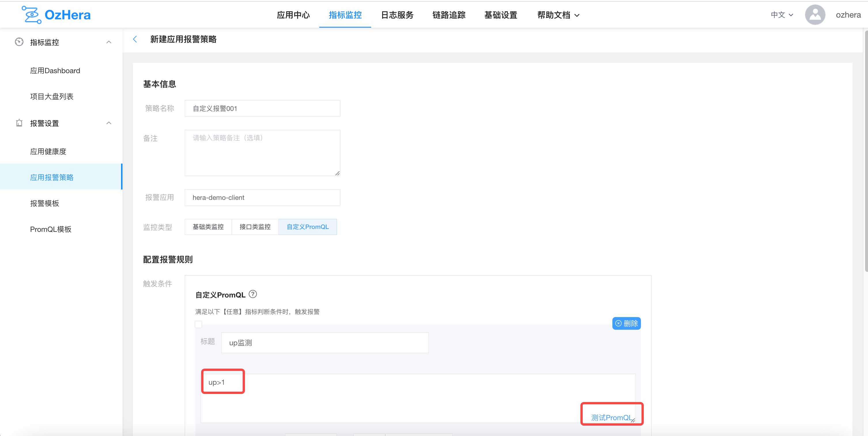868x436 pixels.
Task: Click the OzHera brand name text
Action: 67,15
